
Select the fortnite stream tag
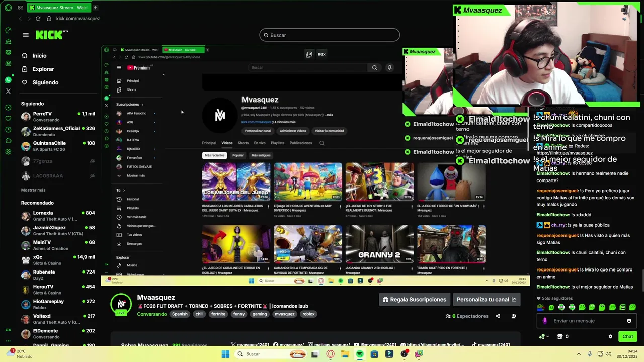(x=218, y=314)
